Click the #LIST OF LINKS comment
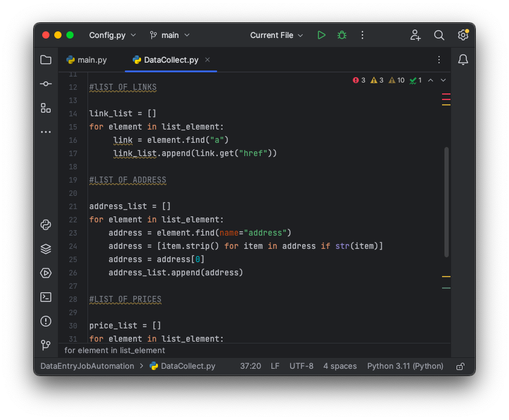The width and height of the screenshot is (509, 420). (x=122, y=87)
